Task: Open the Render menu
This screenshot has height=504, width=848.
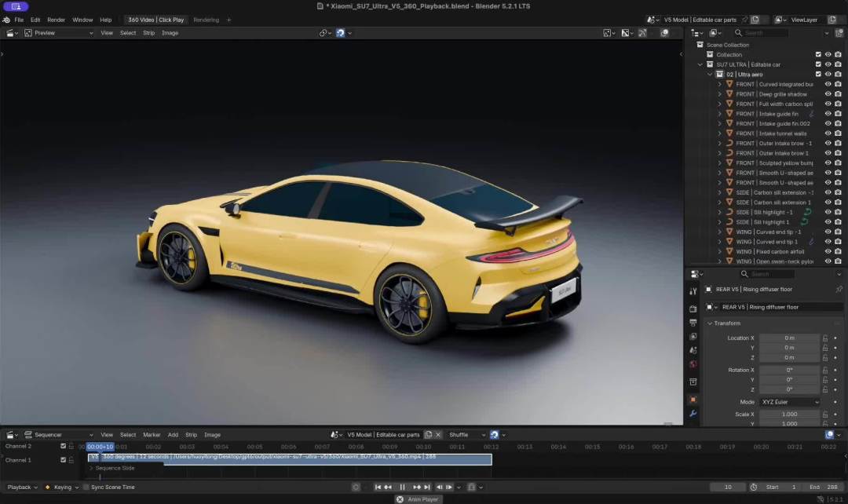Action: [56, 20]
